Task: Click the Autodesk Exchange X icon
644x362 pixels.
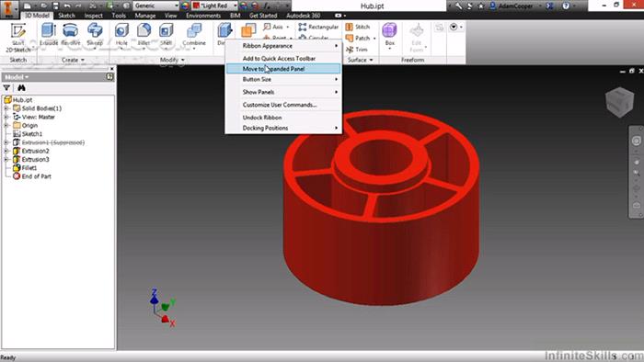Action: 550,6
